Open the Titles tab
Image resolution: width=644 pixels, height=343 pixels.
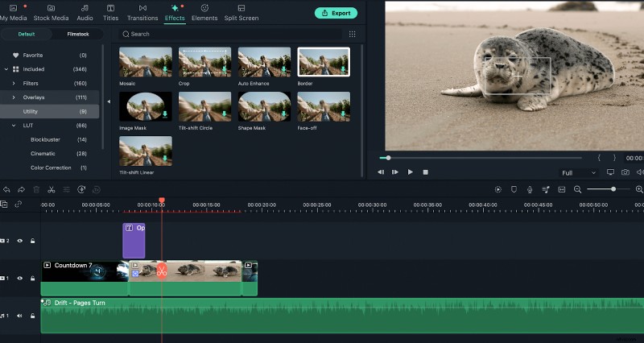click(110, 13)
